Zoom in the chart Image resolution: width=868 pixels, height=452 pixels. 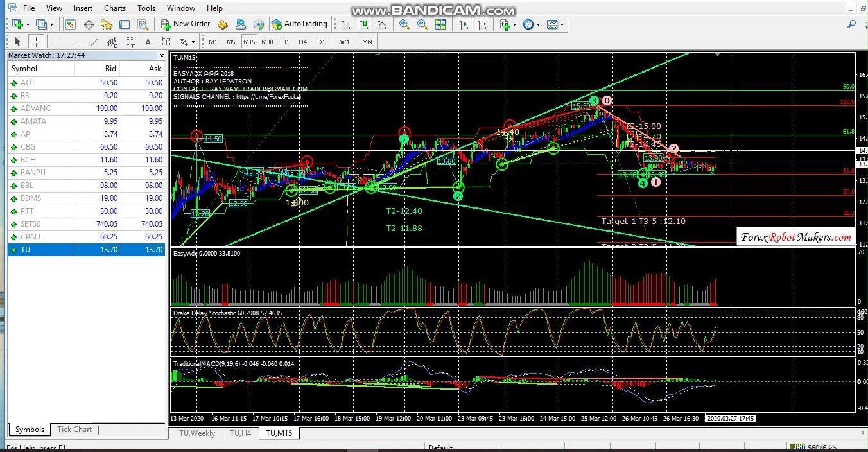tap(404, 24)
